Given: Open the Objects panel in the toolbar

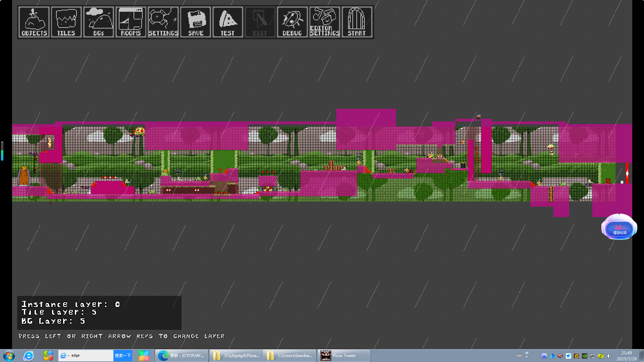Looking at the screenshot, I should coord(34,22).
